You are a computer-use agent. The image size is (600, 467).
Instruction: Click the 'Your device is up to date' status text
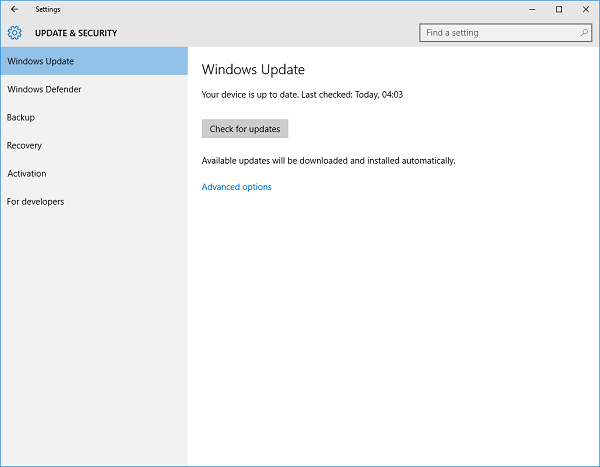302,95
